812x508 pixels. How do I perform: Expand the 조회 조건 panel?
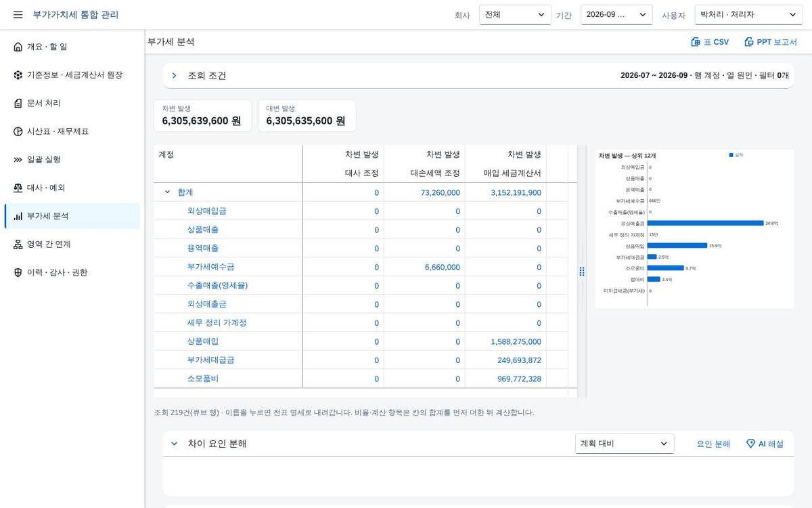click(174, 76)
